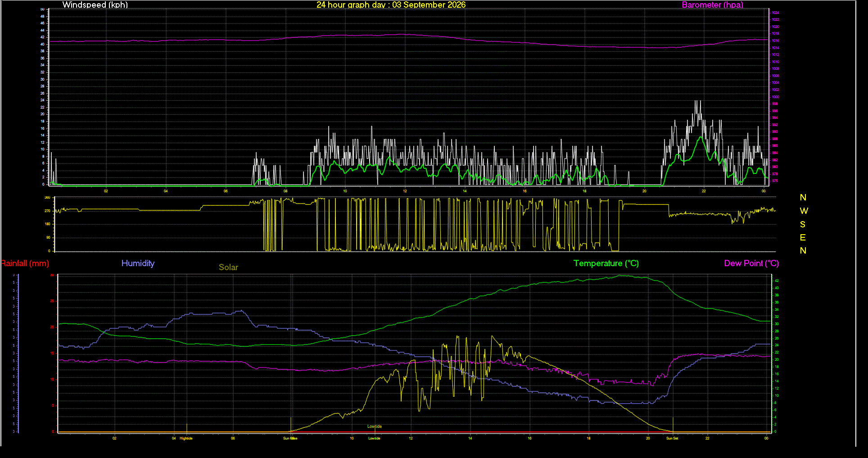Viewport: 868px width, 458px height.
Task: Click hour label 02 below the lower graph
Action: click(114, 438)
